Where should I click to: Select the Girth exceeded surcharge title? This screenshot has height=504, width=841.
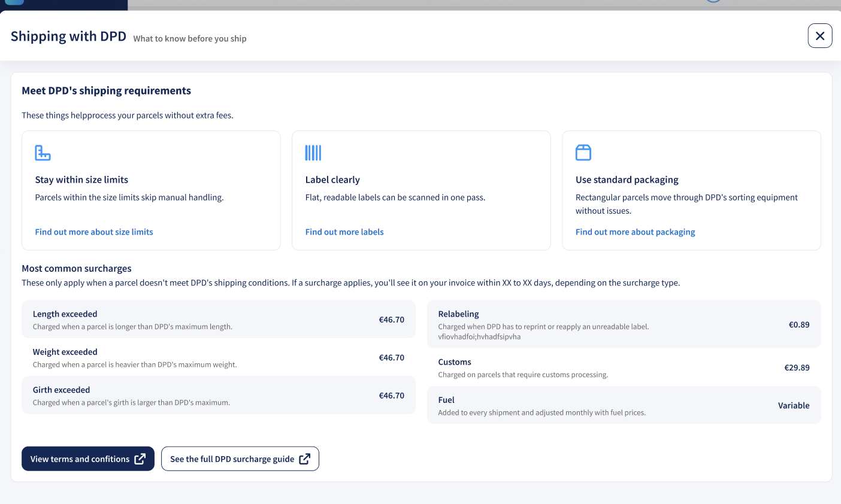[x=61, y=390]
